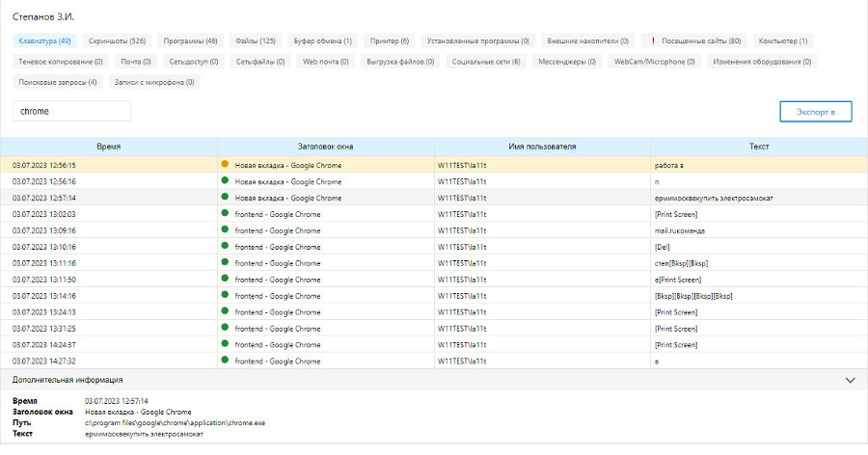Switch to Файлы (125) tab
The width and height of the screenshot is (868, 455).
pyautogui.click(x=256, y=40)
